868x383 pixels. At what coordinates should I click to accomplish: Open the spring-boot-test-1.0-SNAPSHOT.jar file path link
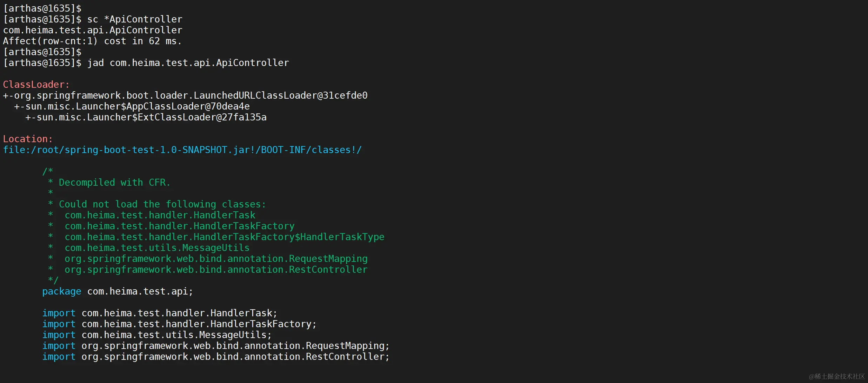tap(182, 150)
